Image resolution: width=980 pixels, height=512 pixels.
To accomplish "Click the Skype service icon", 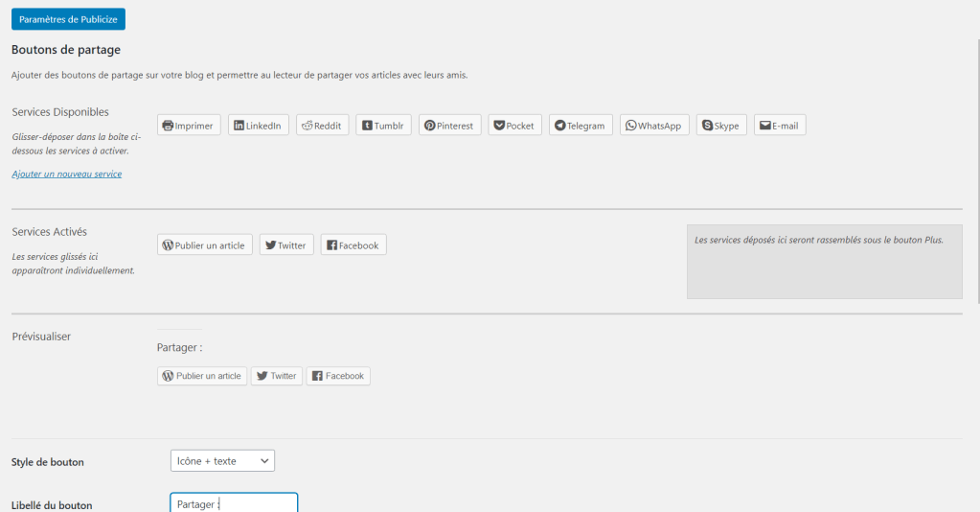I will pyautogui.click(x=721, y=126).
